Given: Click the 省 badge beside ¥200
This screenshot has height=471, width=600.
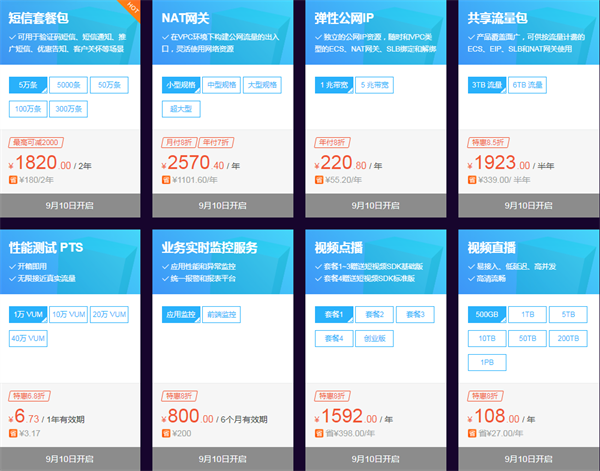Looking at the screenshot, I should (166, 434).
